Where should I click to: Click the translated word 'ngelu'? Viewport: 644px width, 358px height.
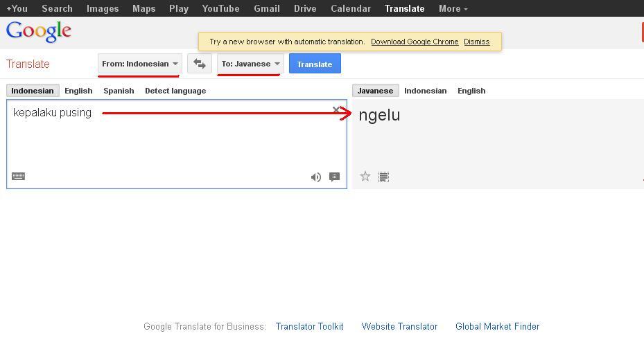[x=379, y=116]
